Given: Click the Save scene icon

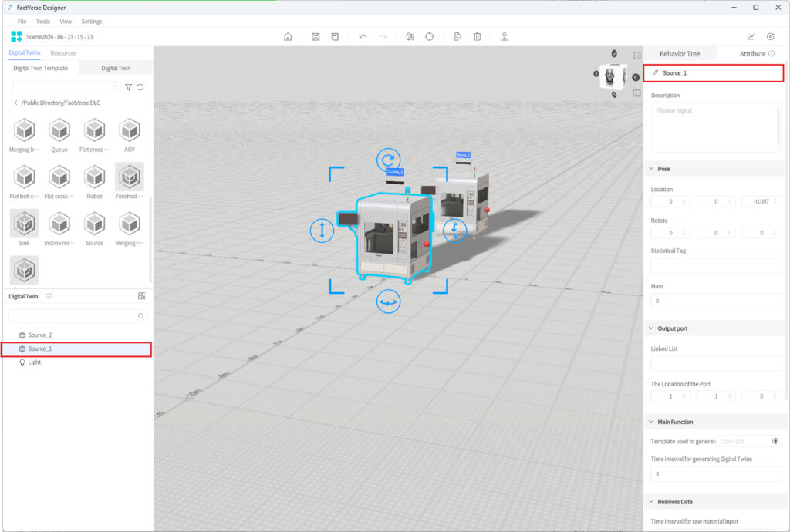Looking at the screenshot, I should [316, 37].
